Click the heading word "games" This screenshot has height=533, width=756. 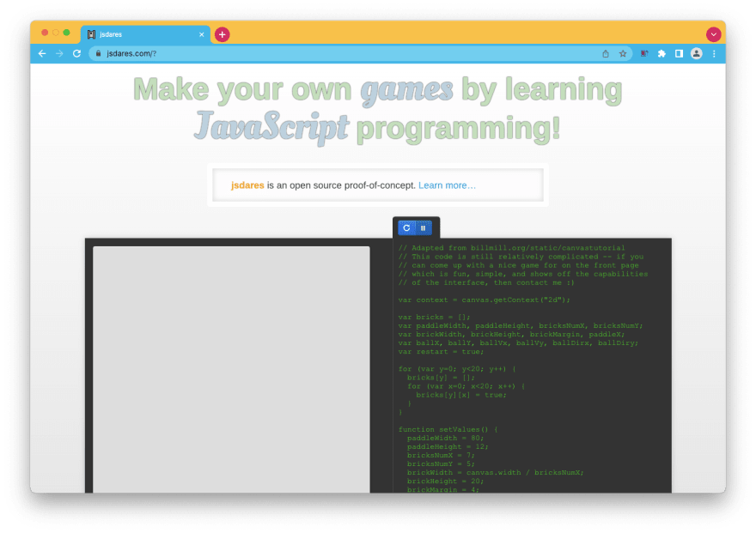click(x=406, y=89)
